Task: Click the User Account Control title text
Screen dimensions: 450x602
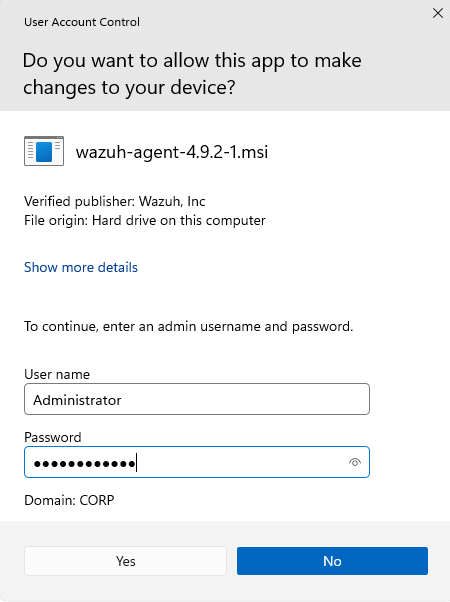Action: [x=82, y=22]
